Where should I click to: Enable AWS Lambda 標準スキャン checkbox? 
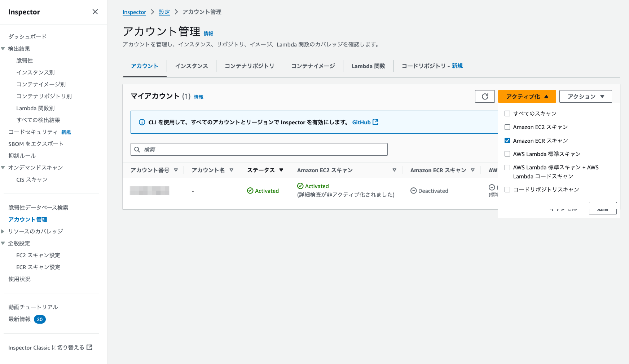[x=507, y=154]
